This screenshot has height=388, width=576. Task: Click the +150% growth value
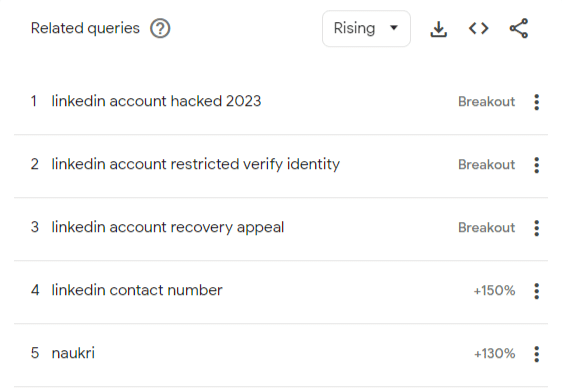tap(494, 291)
